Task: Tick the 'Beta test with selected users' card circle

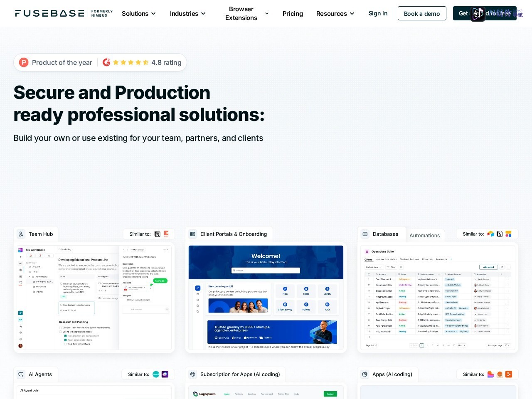Action: tap(62, 305)
